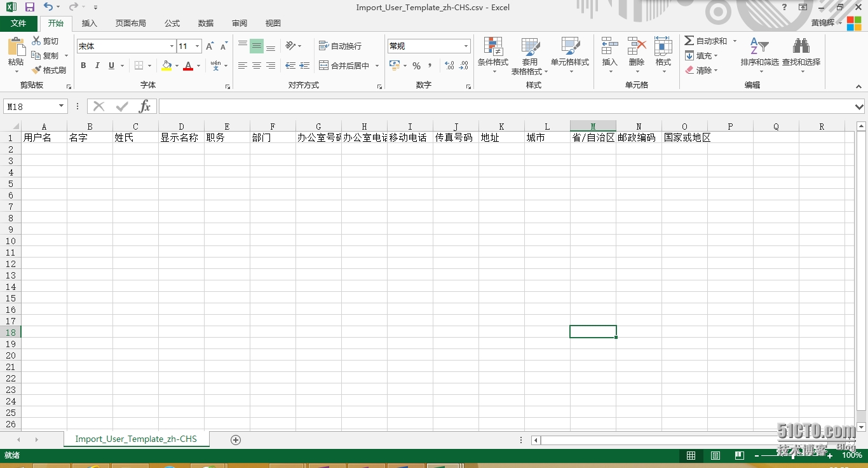The height and width of the screenshot is (468, 868).
Task: Click the yellow fill color swatch
Action: 166,65
